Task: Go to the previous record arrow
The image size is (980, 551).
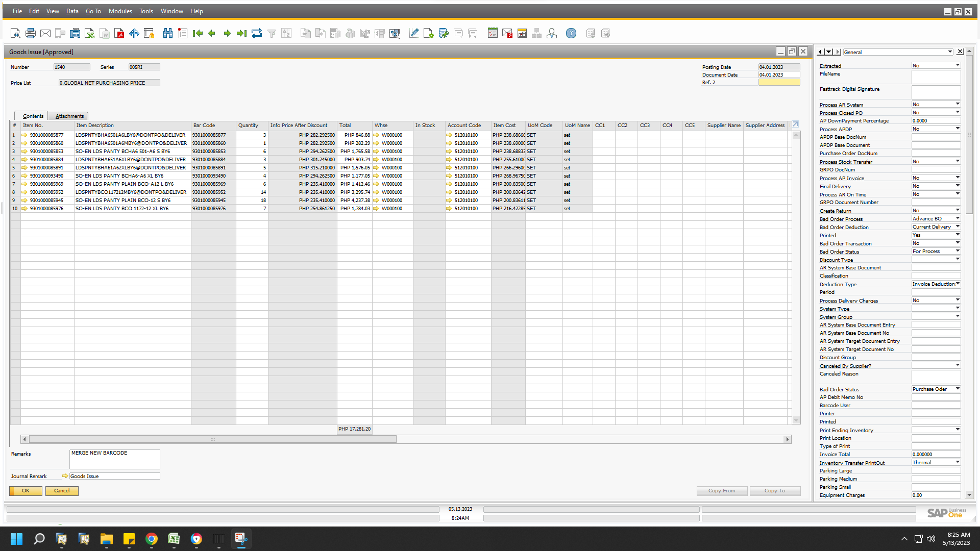Action: (212, 34)
